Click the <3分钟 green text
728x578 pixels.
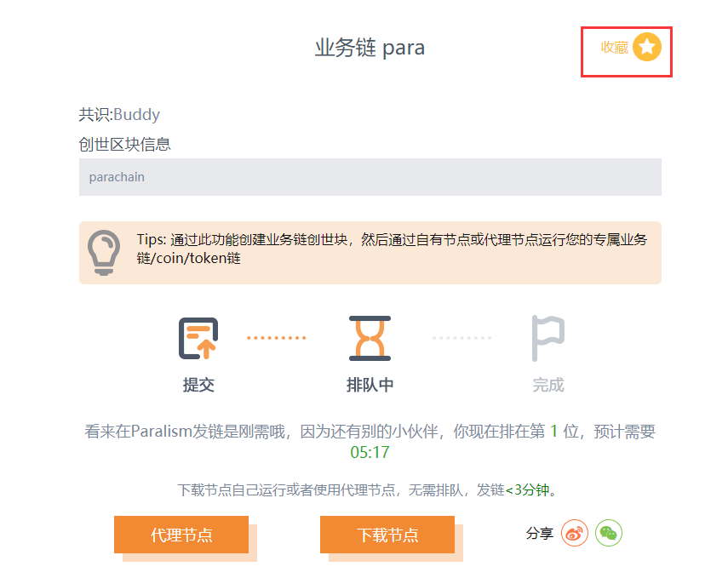coord(527,489)
